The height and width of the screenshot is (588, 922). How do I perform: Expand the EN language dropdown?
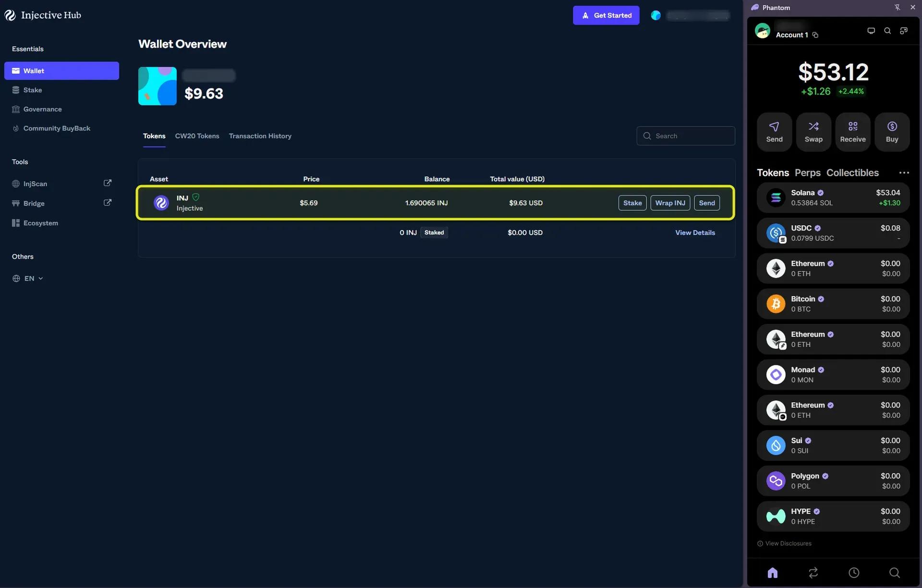pyautogui.click(x=28, y=278)
